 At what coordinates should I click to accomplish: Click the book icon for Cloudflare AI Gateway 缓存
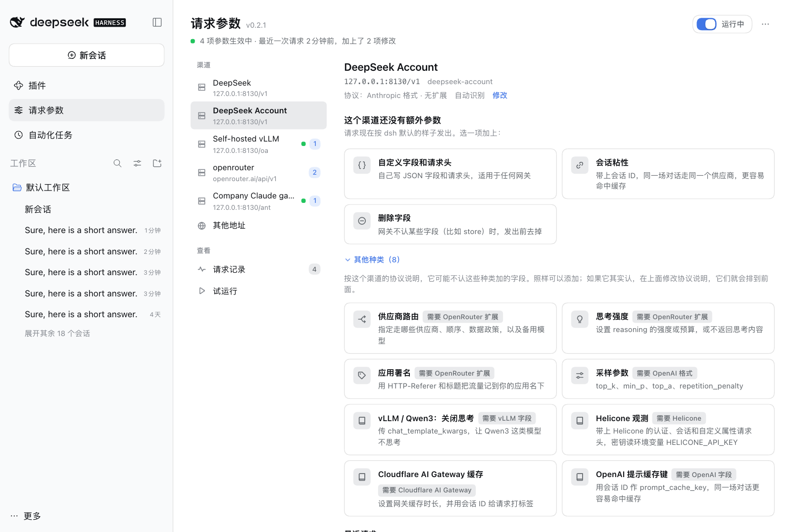[x=362, y=477]
